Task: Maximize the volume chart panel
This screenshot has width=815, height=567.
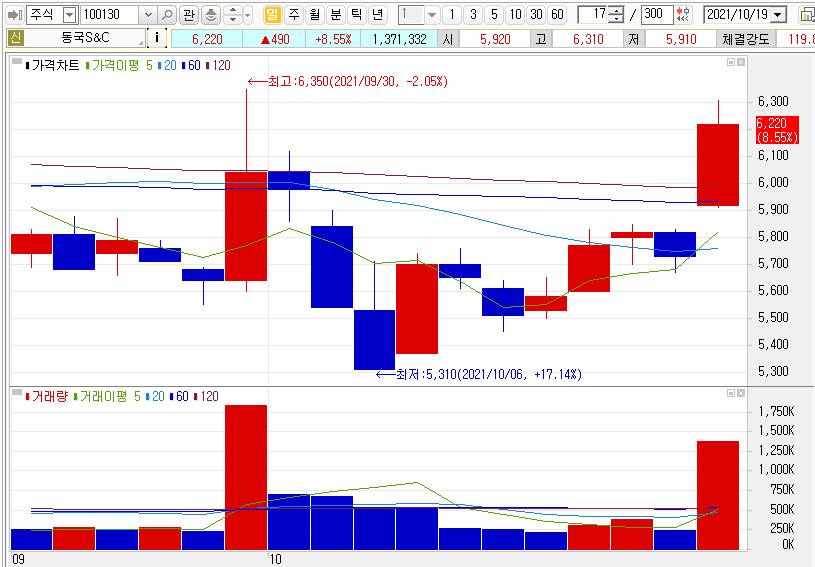Action: tap(731, 393)
